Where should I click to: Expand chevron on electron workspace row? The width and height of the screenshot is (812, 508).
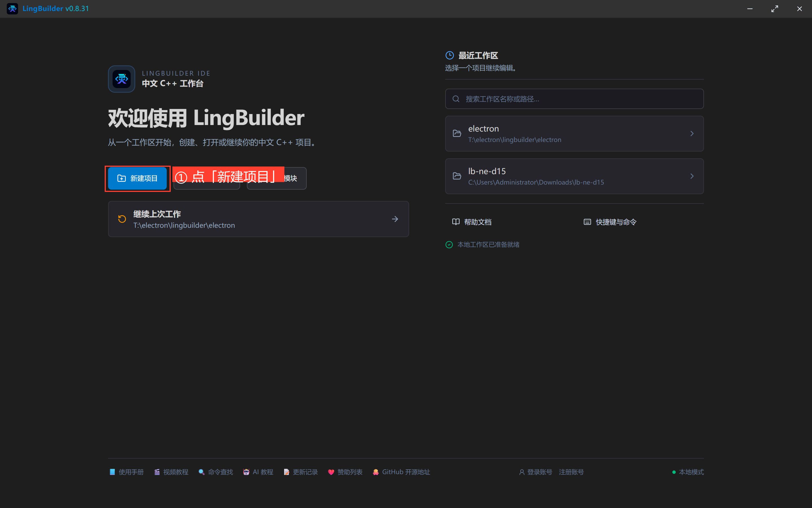tap(692, 134)
